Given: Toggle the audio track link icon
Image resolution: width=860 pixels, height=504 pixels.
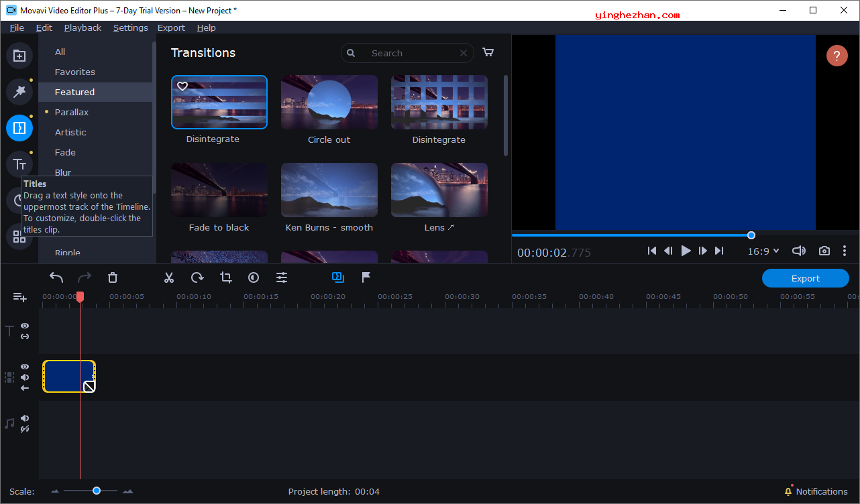Looking at the screenshot, I should coord(25,429).
